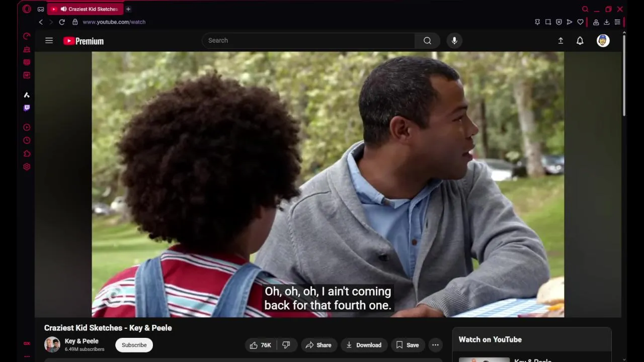
Task: Click the YouTube Search field
Action: pyautogui.click(x=308, y=40)
